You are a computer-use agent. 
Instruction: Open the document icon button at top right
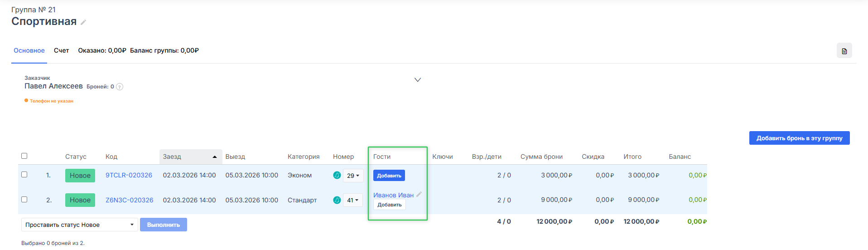[x=844, y=51]
